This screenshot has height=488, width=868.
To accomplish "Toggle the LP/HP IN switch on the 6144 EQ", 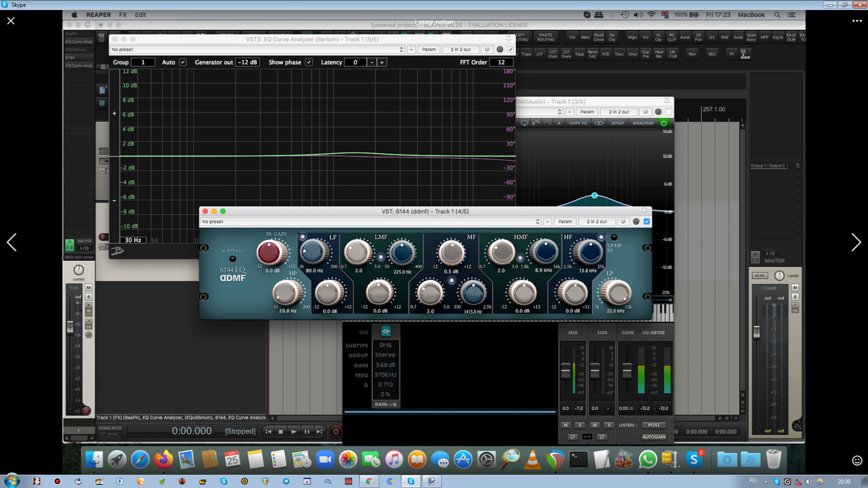I will pos(614,237).
